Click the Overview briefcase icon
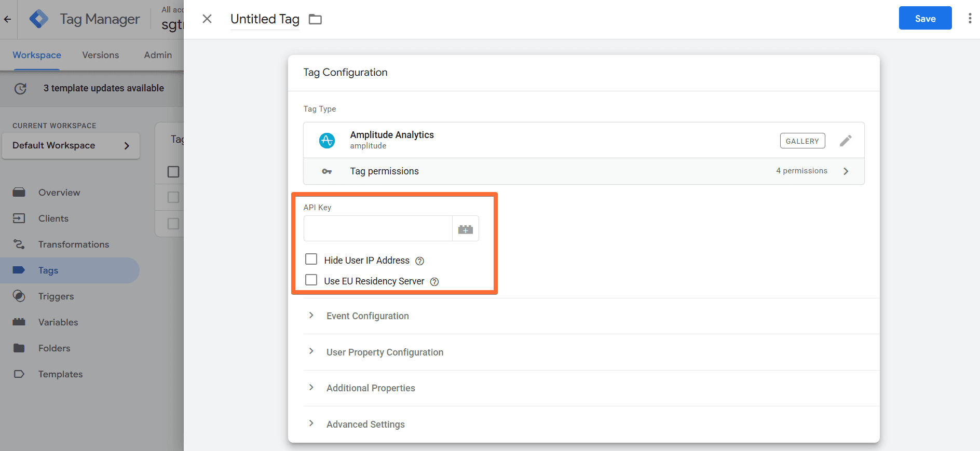Image resolution: width=980 pixels, height=451 pixels. 19,193
